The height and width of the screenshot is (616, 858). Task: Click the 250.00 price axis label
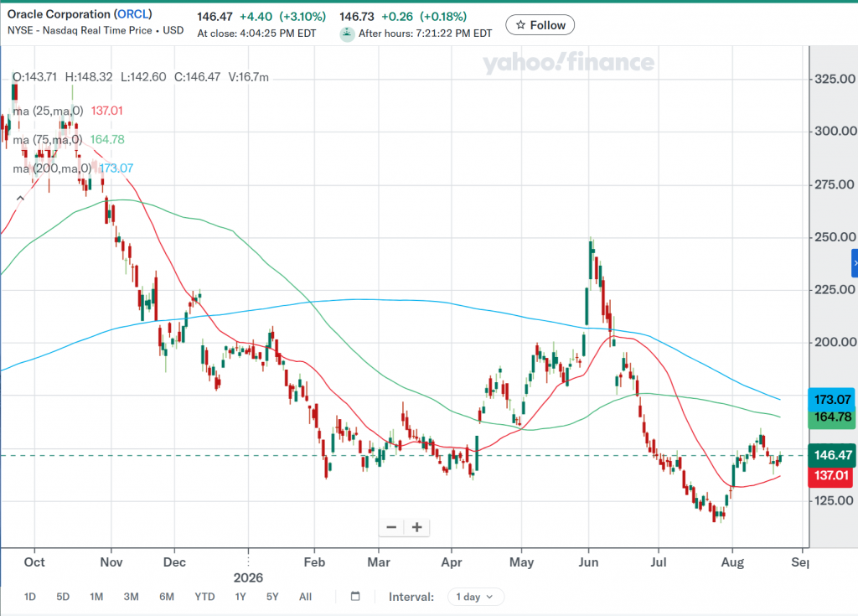(835, 237)
